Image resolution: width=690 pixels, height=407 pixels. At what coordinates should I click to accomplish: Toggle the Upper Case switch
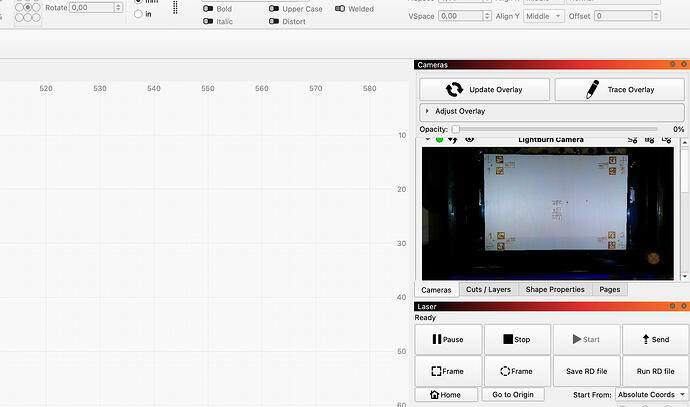pyautogui.click(x=274, y=9)
